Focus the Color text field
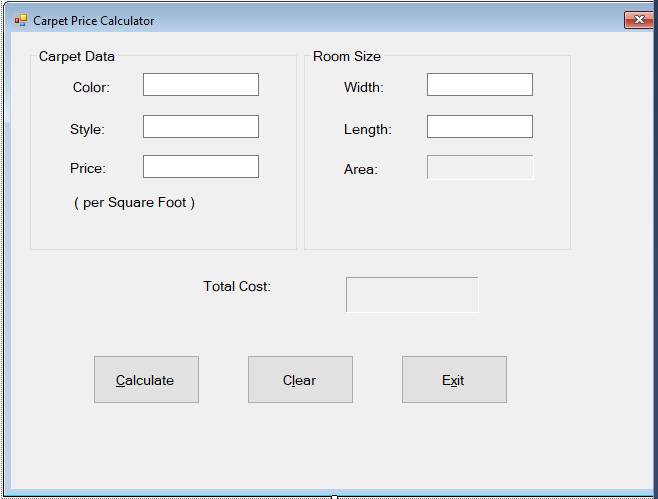 pyautogui.click(x=201, y=85)
